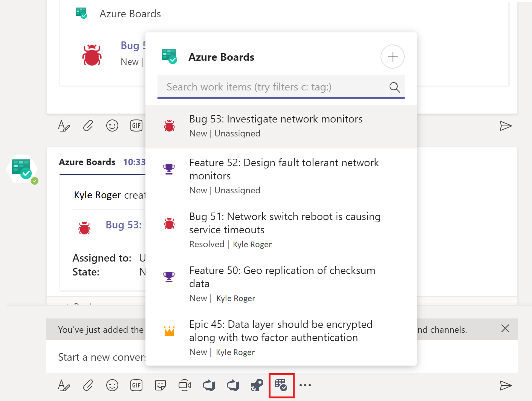
Task: Select Feature 50: Geo replication of checksum data
Action: (281, 284)
